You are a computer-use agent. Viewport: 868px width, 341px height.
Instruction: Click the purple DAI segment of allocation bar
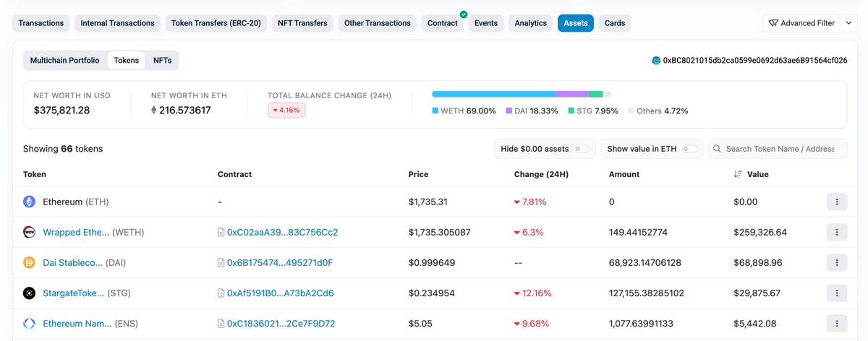tap(572, 94)
